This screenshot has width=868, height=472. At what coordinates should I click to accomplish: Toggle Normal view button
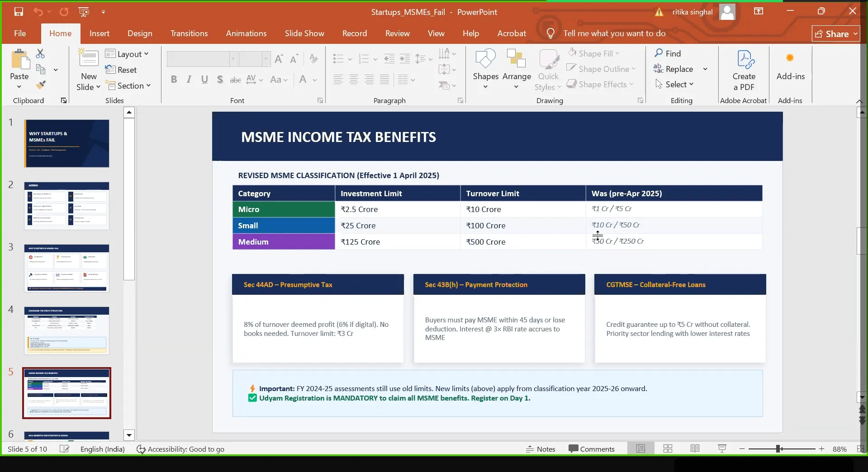coord(640,449)
